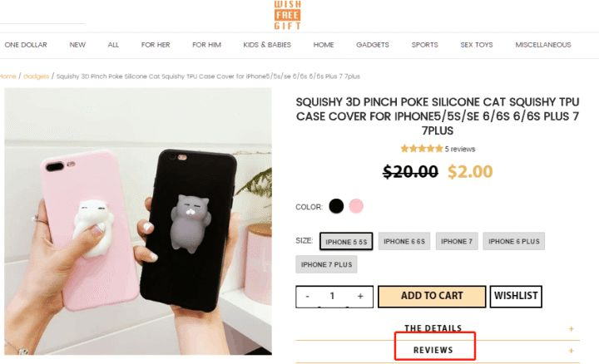Screen dimensions: 599x364
Task: Expand The Details section plus icon
Action: pos(571,328)
